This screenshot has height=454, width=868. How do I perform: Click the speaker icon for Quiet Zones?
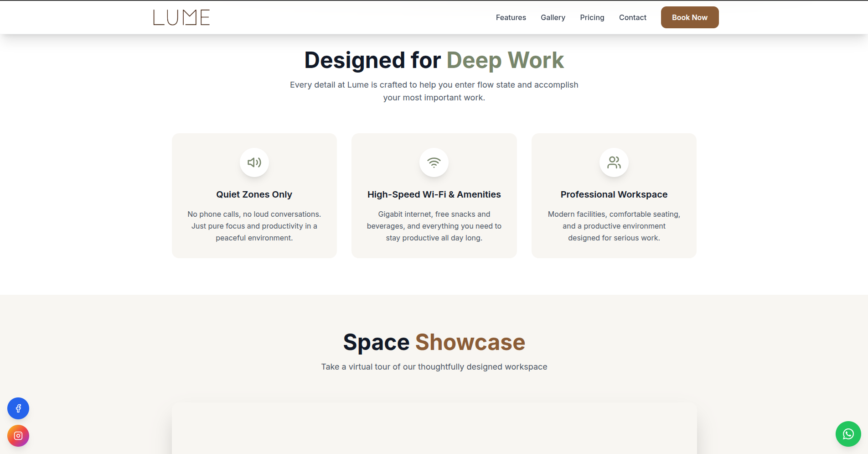tap(254, 162)
